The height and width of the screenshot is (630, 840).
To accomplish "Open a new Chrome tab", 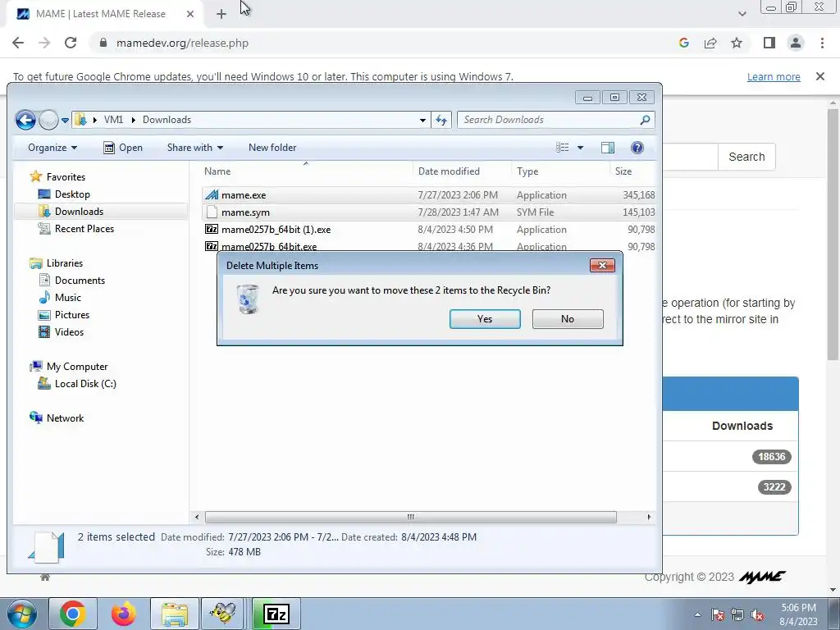I will click(x=221, y=14).
